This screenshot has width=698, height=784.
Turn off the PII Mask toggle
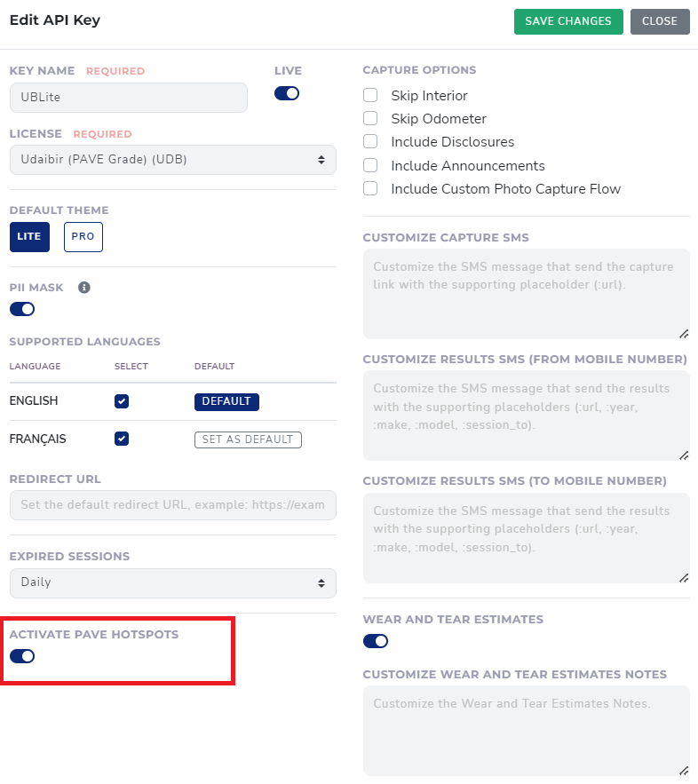click(x=22, y=309)
